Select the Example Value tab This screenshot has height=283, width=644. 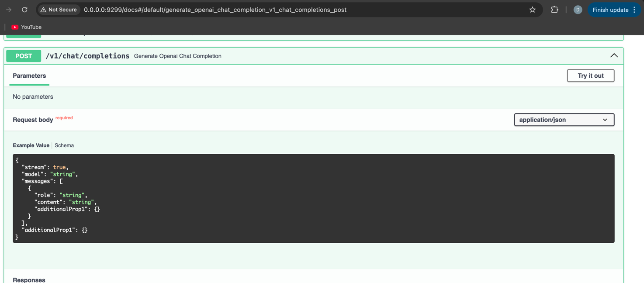coord(31,145)
